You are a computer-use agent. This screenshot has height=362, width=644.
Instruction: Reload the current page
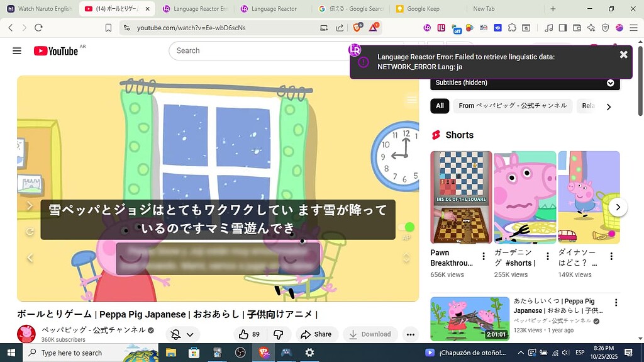click(x=38, y=28)
